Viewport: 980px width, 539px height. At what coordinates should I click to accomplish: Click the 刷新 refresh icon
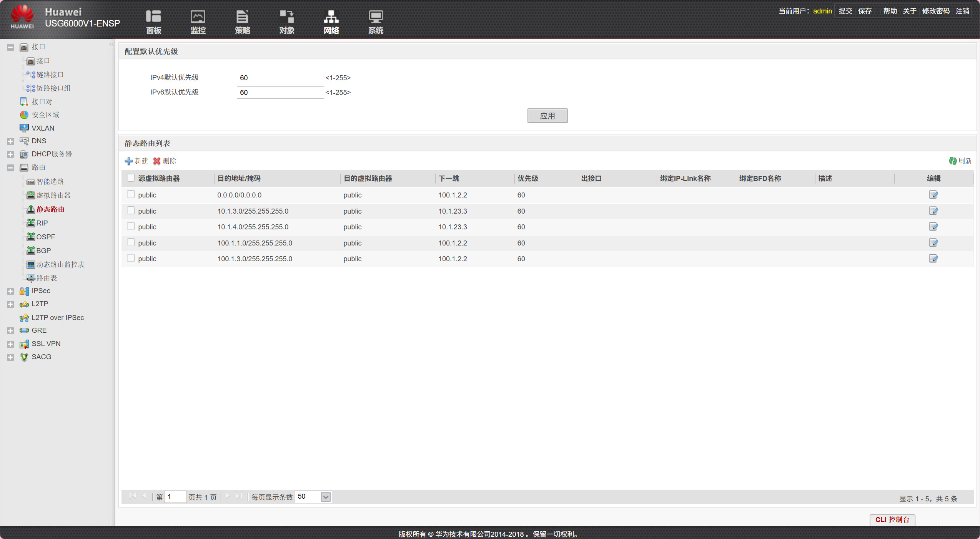tap(953, 161)
